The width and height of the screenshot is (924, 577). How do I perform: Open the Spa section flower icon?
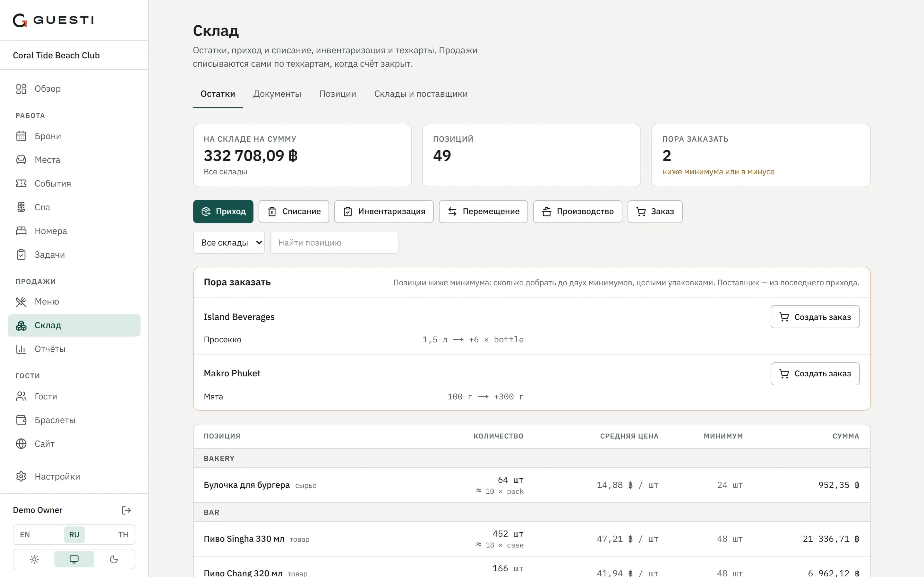[21, 207]
